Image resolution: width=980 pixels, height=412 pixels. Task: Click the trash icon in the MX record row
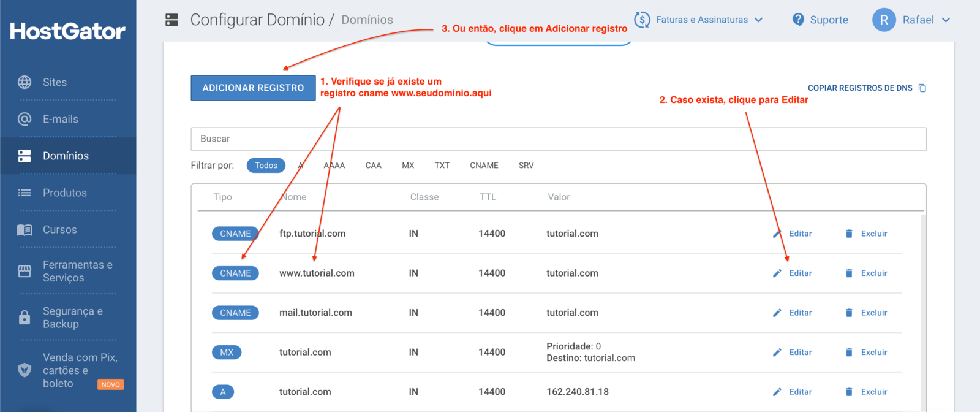[849, 353]
